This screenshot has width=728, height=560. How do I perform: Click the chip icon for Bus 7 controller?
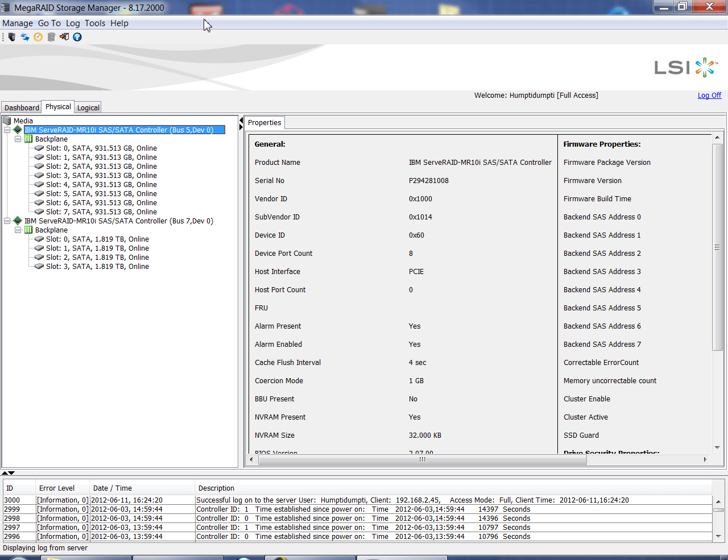[x=18, y=221]
